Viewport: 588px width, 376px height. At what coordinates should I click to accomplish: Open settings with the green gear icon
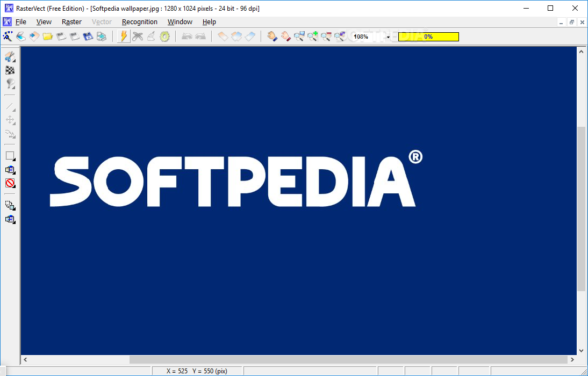164,37
